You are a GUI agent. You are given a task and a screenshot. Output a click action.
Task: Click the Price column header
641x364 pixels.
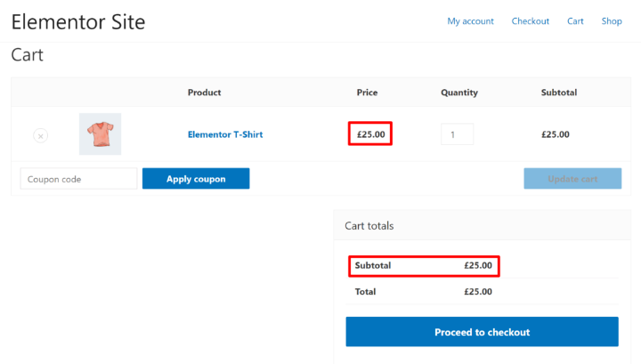coord(367,93)
